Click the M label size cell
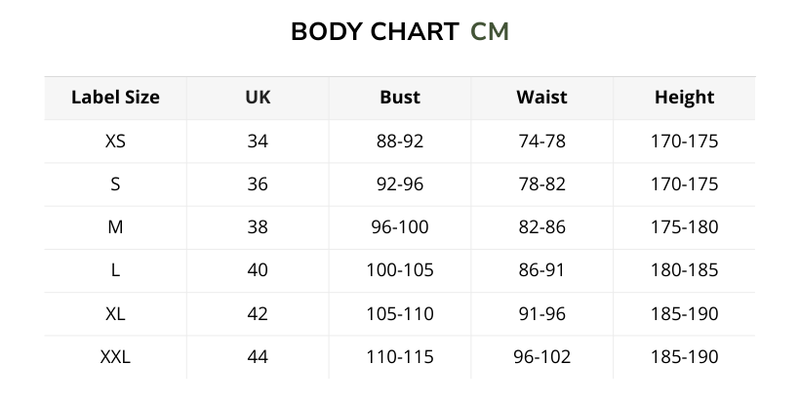This screenshot has height=405, width=800. (x=115, y=227)
